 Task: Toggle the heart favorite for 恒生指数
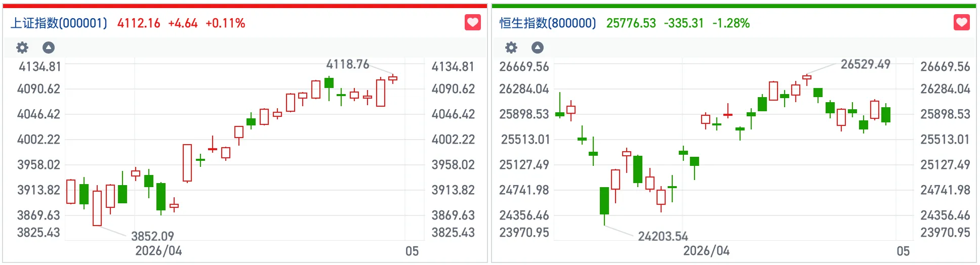pos(962,23)
